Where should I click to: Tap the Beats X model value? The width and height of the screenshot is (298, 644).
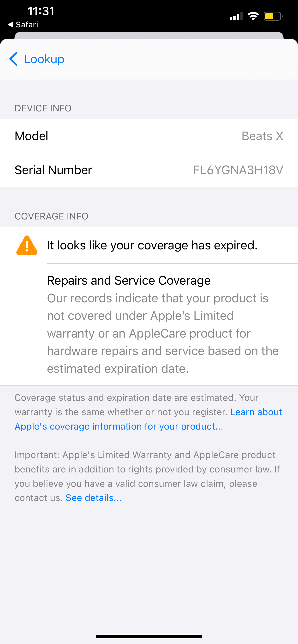coord(262,136)
